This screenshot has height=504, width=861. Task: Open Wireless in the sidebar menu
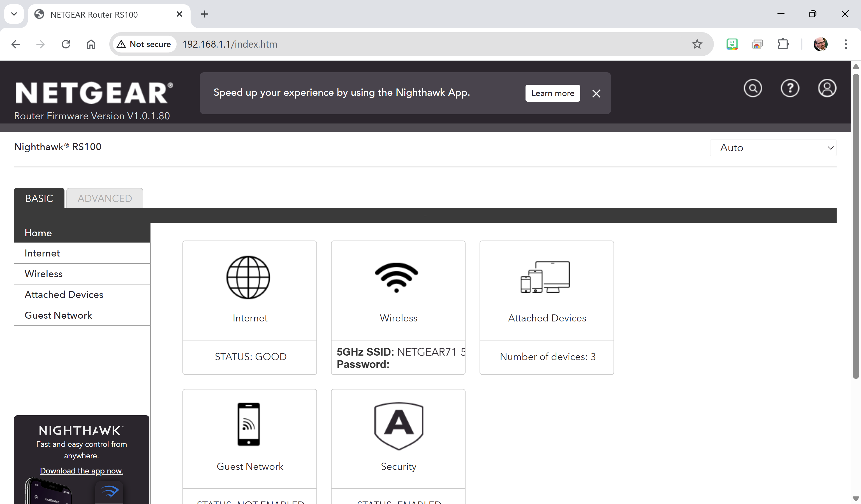(82, 274)
